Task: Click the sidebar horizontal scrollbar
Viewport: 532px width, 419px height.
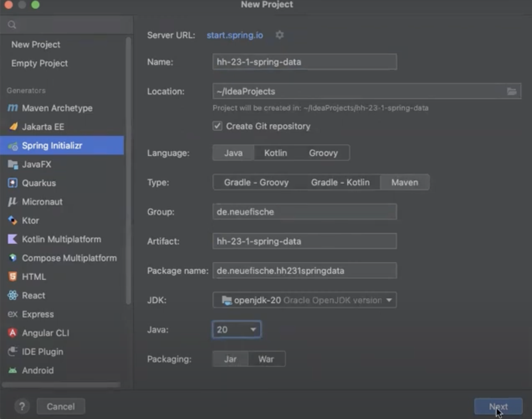Action: click(x=62, y=385)
